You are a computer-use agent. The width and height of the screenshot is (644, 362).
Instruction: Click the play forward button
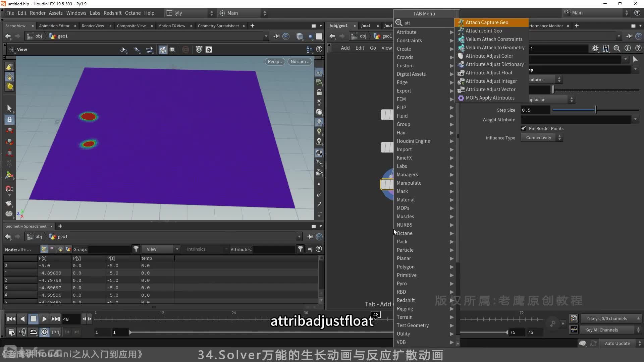44,319
